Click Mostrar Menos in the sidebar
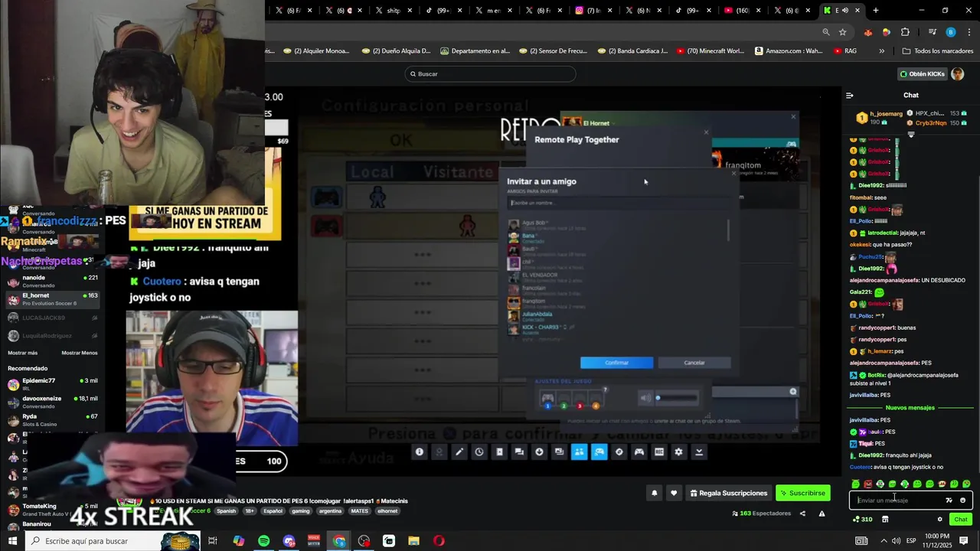 click(80, 353)
